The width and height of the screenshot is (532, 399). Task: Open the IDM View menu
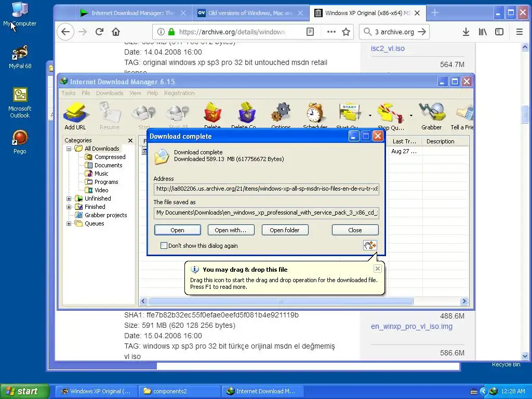tap(135, 93)
